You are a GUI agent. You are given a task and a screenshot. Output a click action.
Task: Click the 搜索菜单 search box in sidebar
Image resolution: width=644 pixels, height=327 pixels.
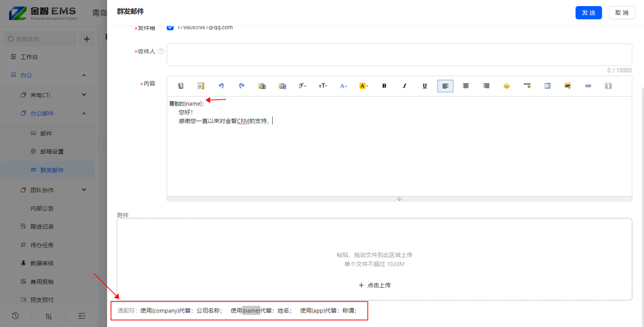click(x=40, y=39)
